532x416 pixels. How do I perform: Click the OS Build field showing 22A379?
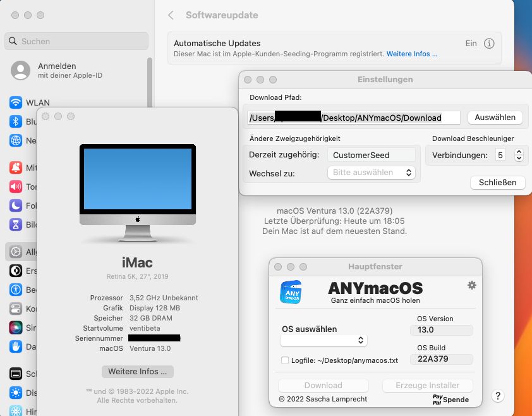442,359
